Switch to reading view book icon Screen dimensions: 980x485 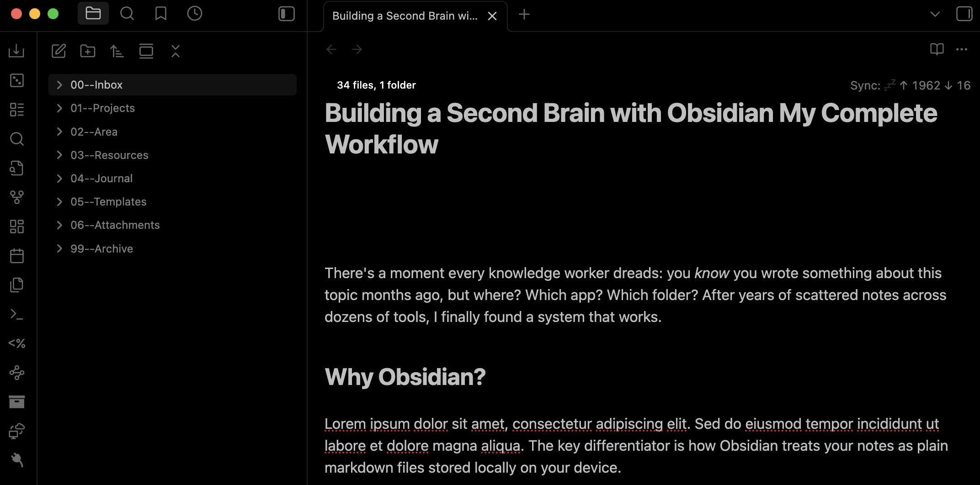937,49
